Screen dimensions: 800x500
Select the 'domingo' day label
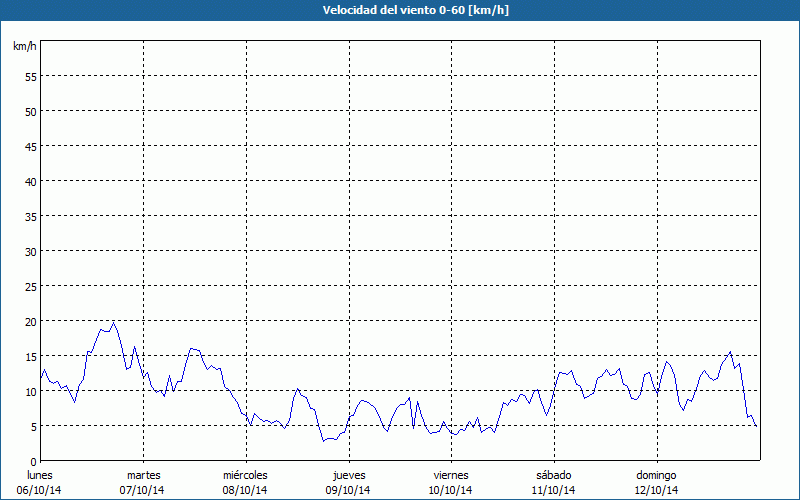coord(657,475)
